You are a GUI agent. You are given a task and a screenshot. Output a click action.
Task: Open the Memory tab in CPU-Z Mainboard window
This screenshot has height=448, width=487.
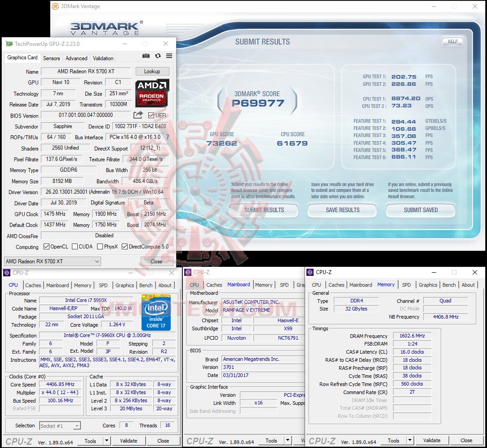pos(264,284)
